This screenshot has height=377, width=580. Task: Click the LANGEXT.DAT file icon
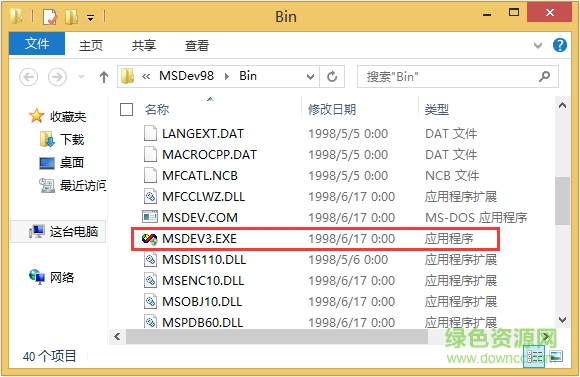point(150,133)
